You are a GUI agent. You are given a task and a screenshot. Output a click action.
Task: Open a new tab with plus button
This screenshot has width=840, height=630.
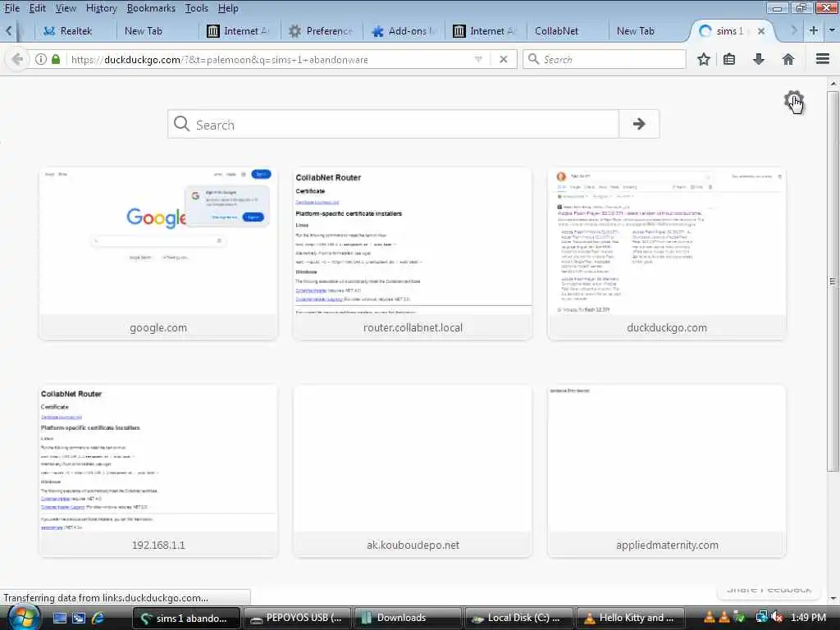(813, 30)
